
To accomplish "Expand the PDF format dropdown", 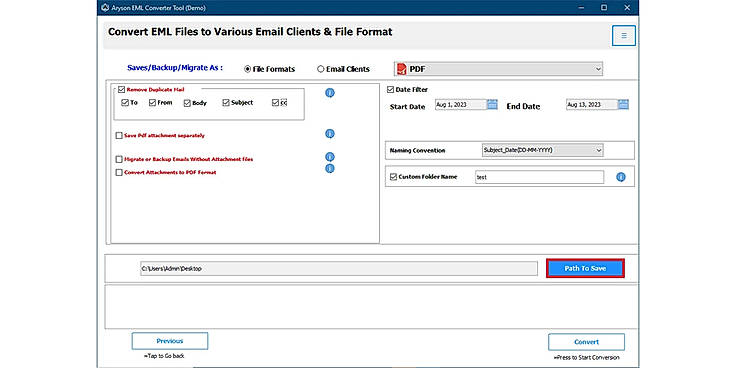I will coord(498,69).
